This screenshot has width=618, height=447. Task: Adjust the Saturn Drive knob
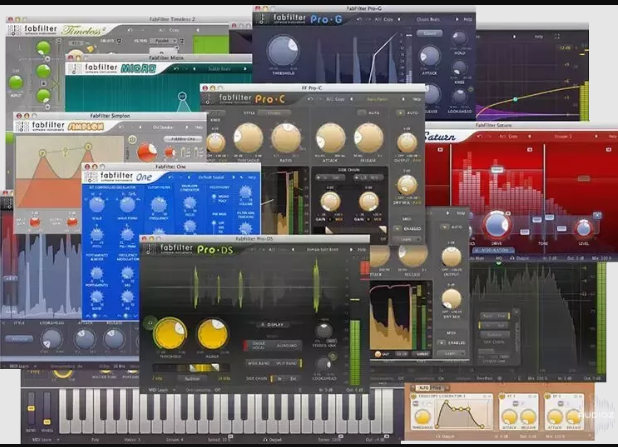tap(496, 225)
